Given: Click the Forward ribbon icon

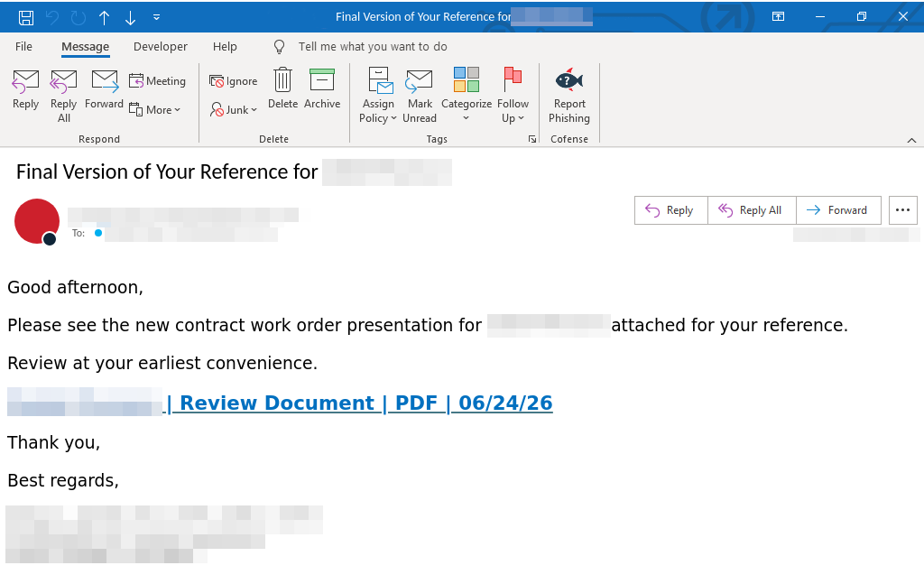Looking at the screenshot, I should click(x=105, y=81).
